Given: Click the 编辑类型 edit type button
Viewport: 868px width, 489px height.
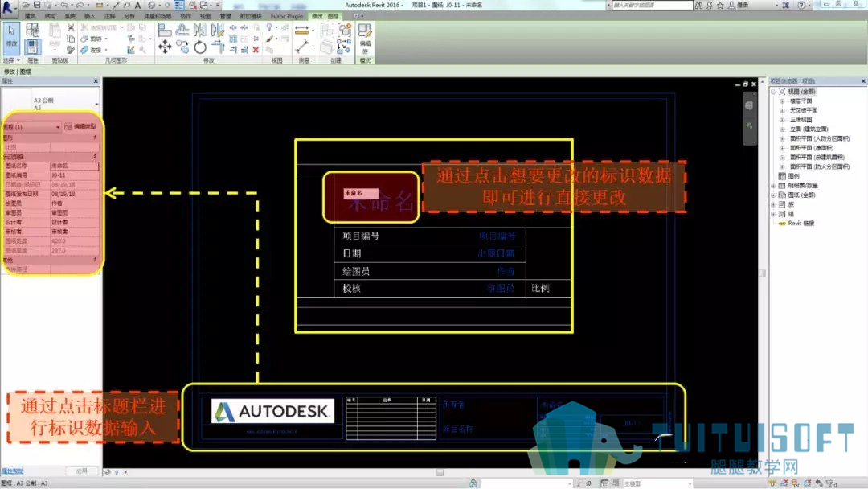Looking at the screenshot, I should tap(81, 127).
